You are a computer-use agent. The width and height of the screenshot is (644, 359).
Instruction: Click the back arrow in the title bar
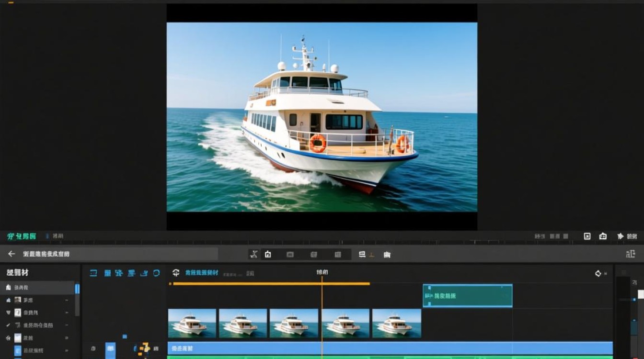[x=11, y=254]
